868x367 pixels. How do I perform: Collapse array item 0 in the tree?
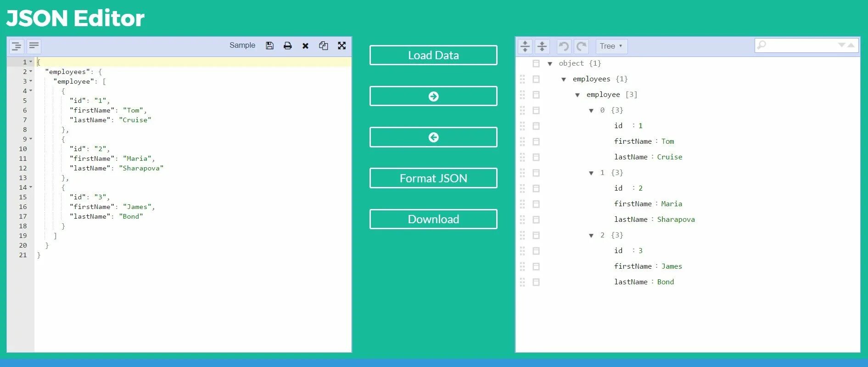591,111
